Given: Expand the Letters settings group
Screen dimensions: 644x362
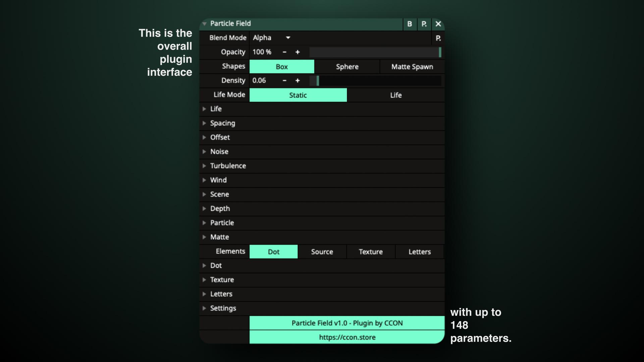Looking at the screenshot, I should (x=322, y=294).
